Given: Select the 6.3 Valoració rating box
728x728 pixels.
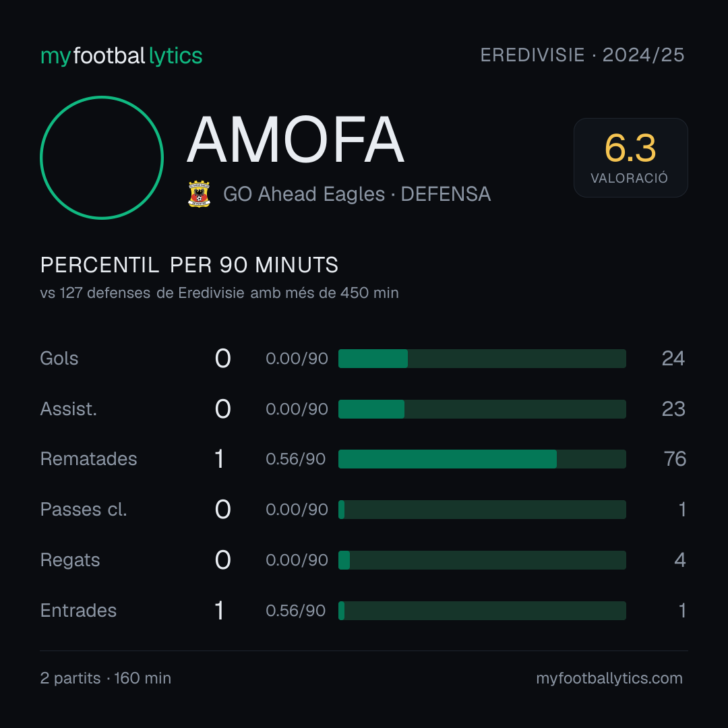Looking at the screenshot, I should [630, 157].
